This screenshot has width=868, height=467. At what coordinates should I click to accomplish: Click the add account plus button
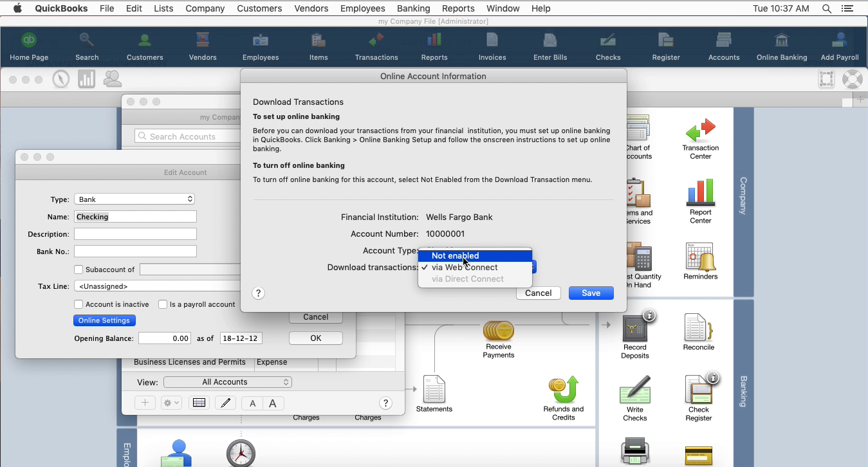[145, 403]
